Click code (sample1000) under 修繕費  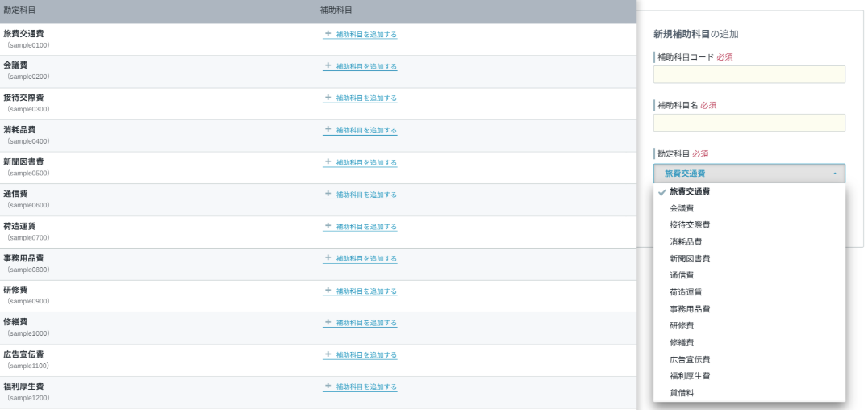[28, 333]
